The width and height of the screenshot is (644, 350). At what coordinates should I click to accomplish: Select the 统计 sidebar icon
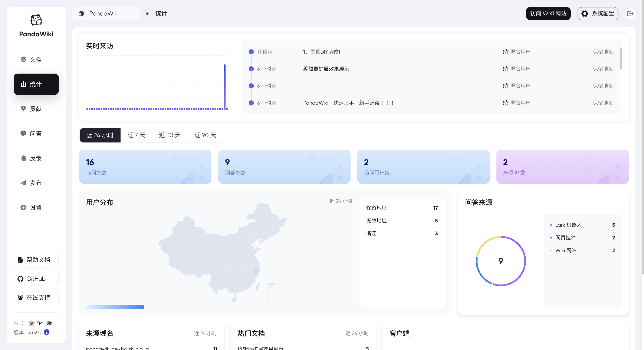[36, 84]
